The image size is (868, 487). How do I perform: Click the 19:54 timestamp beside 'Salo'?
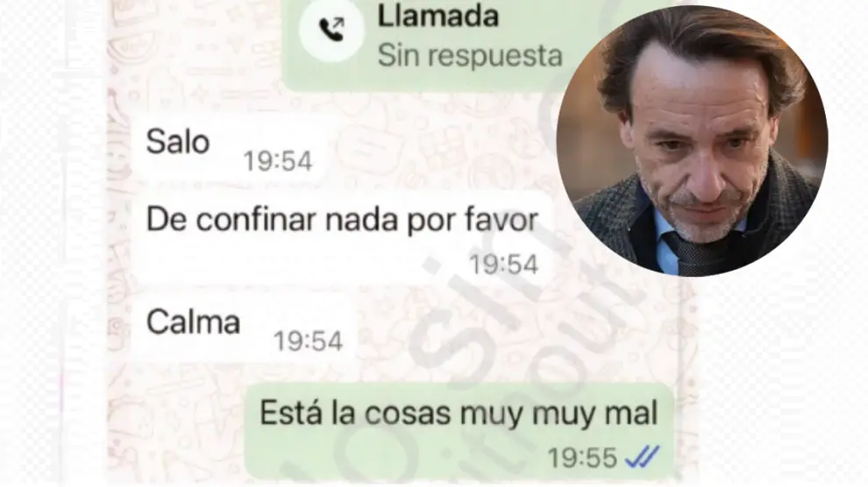(278, 161)
